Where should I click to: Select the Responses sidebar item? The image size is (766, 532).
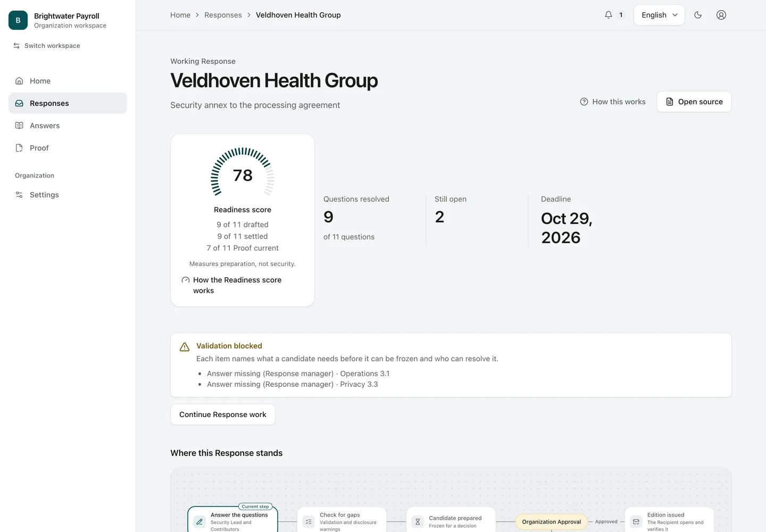click(68, 103)
